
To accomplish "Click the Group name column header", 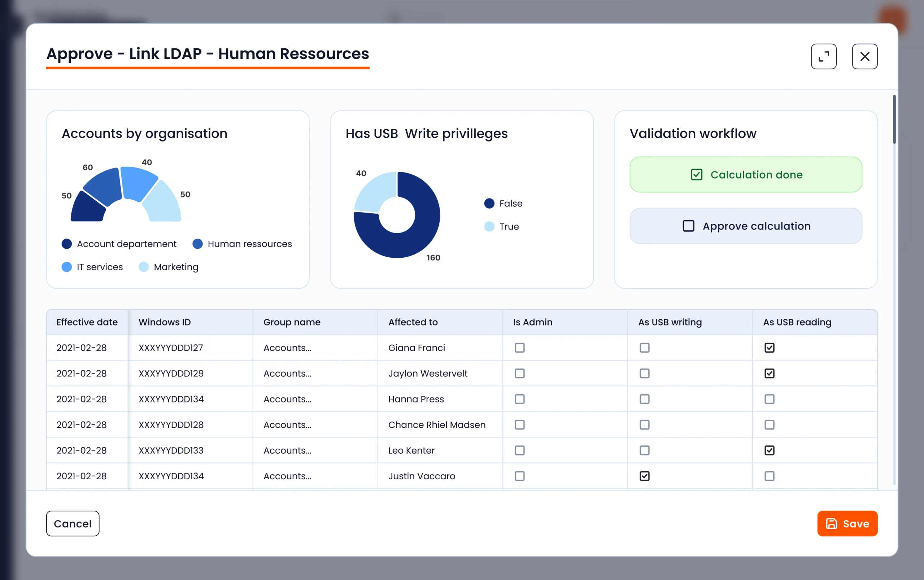I will (292, 322).
